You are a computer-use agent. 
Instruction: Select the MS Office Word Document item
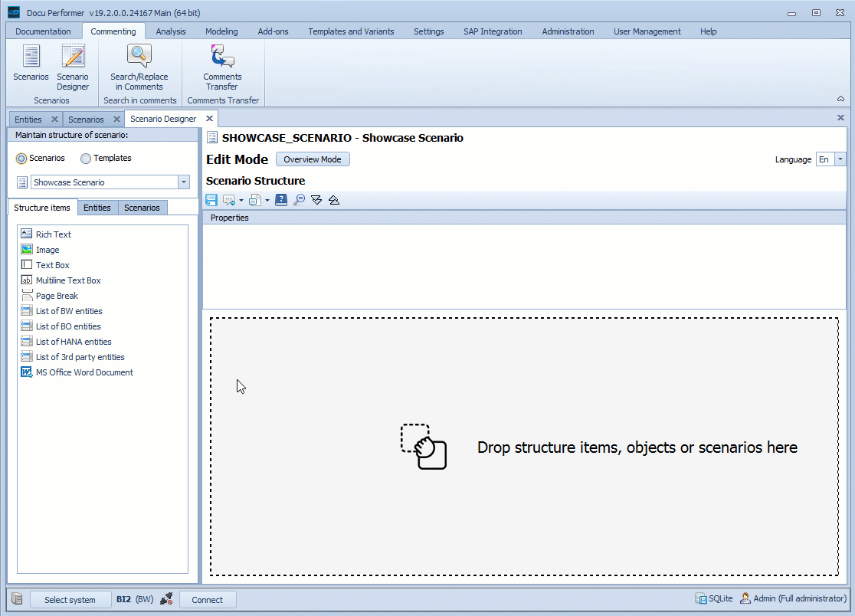click(x=84, y=372)
